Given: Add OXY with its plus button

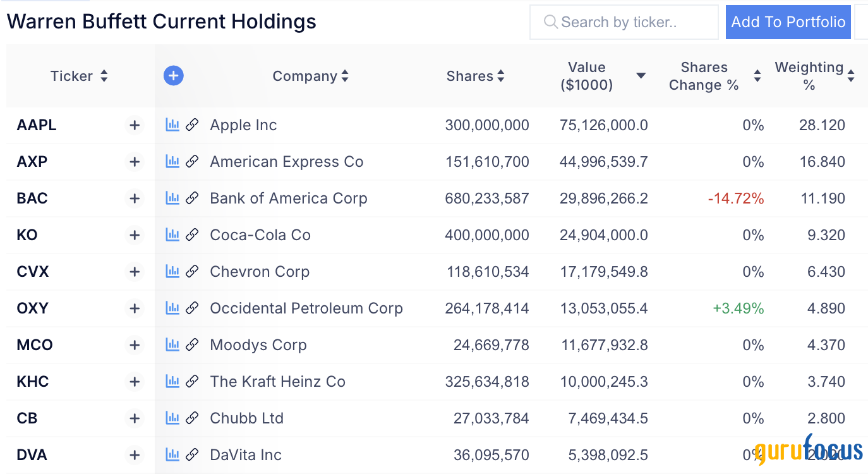Looking at the screenshot, I should click(x=135, y=308).
